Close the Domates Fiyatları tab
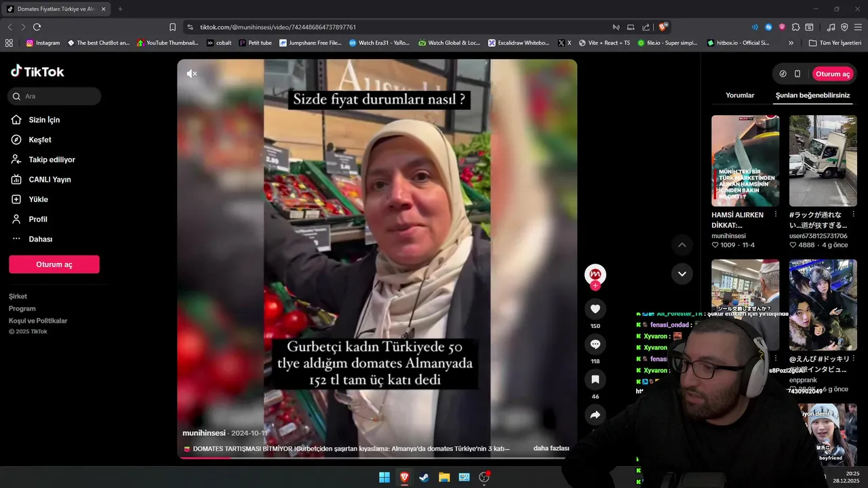 click(x=103, y=9)
